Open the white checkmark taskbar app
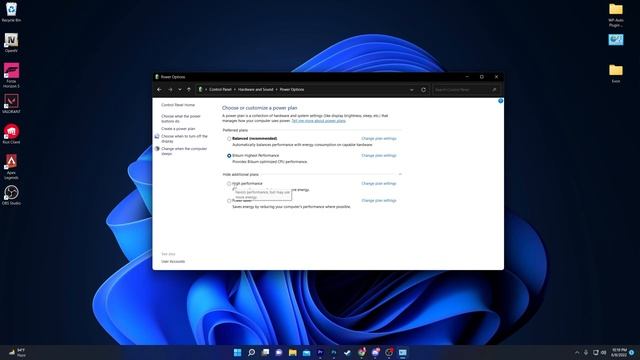The height and width of the screenshot is (360, 640). [x=348, y=352]
